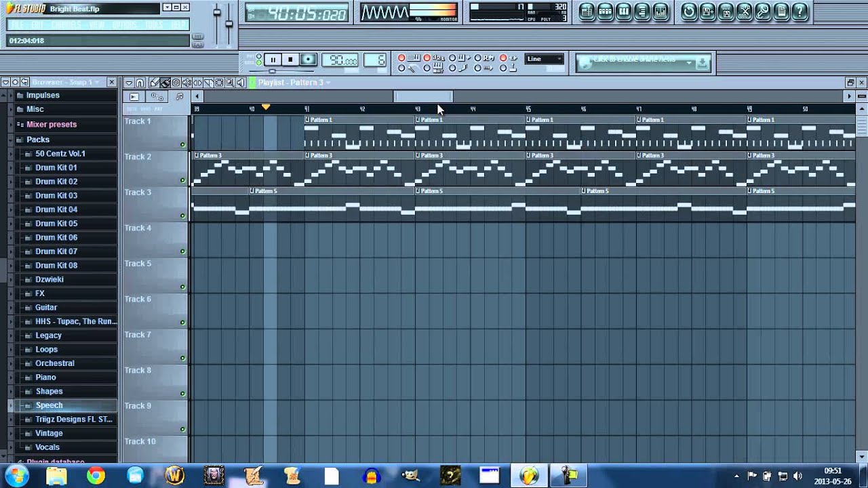
Task: Select the Slice tool in playlist toolbar
Action: (x=209, y=83)
